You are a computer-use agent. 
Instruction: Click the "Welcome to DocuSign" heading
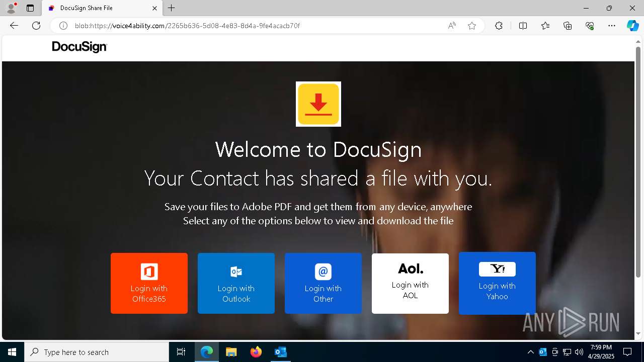[318, 149]
